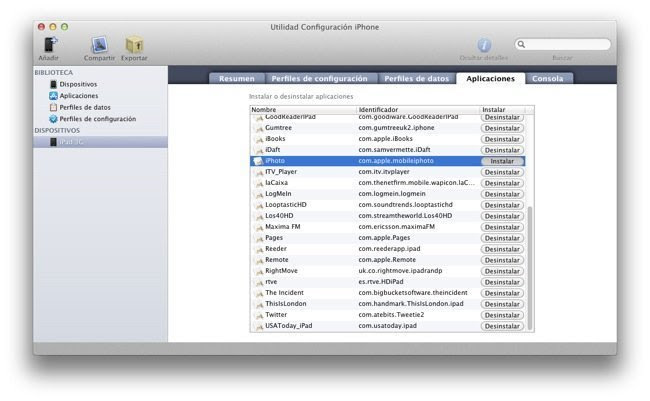Select the Perfiles de datos sidebar icon
Screen dimensions: 650x401
pos(53,107)
